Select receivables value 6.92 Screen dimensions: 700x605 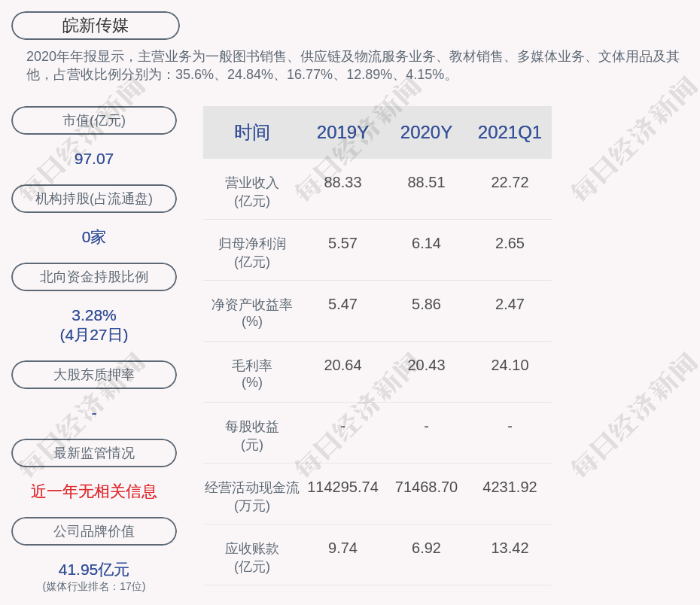point(426,548)
